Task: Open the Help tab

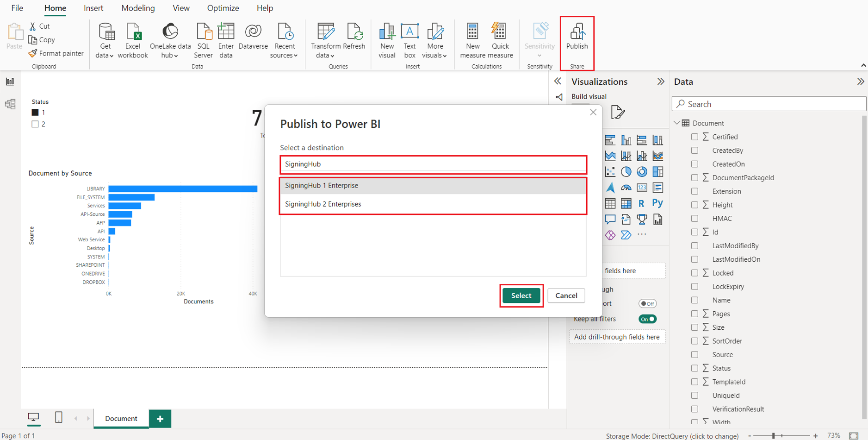Action: (x=265, y=8)
